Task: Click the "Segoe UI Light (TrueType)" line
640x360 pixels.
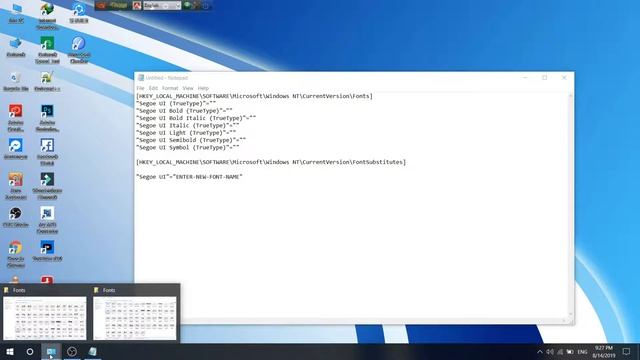Action: pyautogui.click(x=186, y=133)
